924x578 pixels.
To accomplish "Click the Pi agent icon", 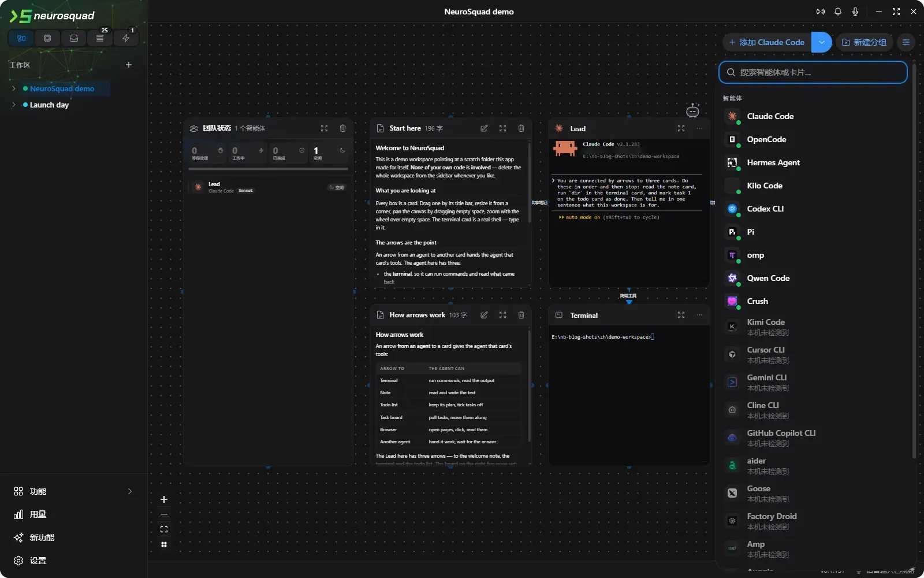I will [x=732, y=232].
